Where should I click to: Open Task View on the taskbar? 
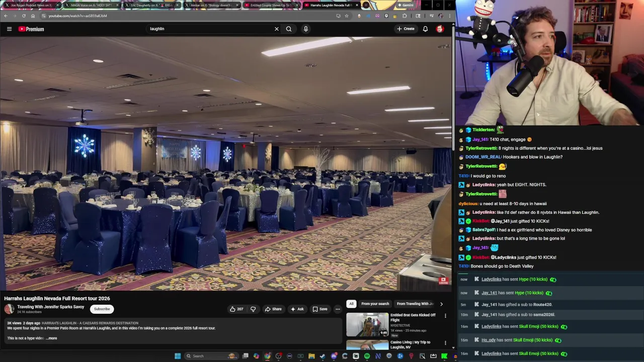click(245, 356)
